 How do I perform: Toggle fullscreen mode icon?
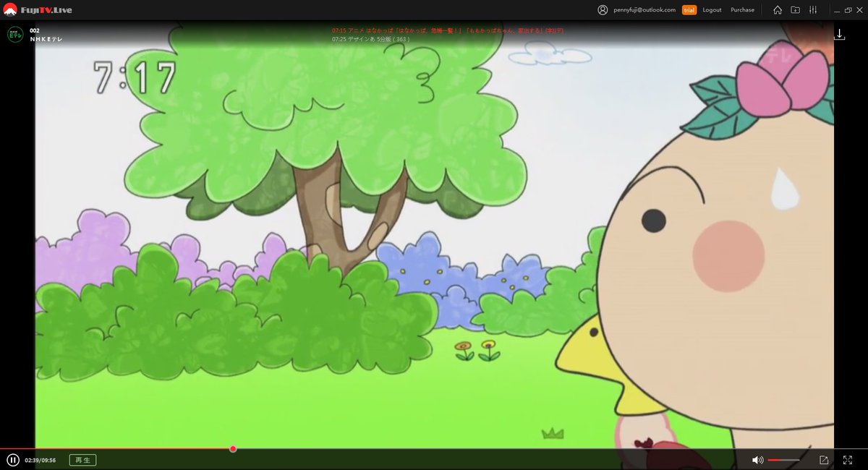848,460
